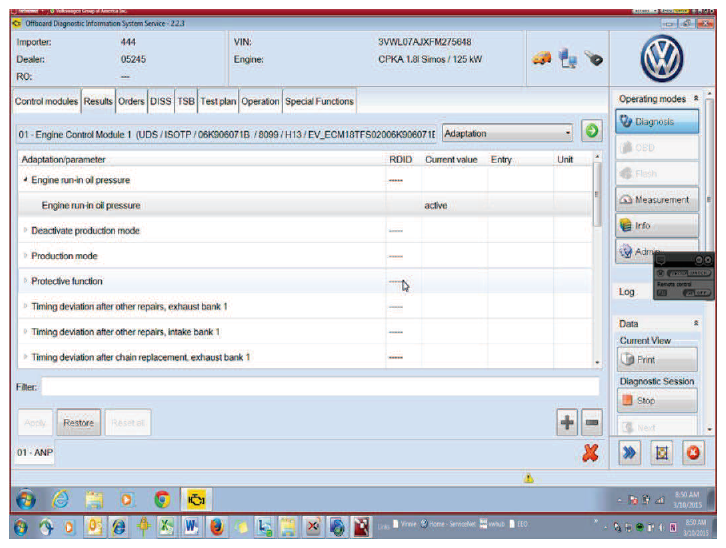Click the adaptation list scroll up arrow
The width and height of the screenshot is (726, 548).
[597, 157]
